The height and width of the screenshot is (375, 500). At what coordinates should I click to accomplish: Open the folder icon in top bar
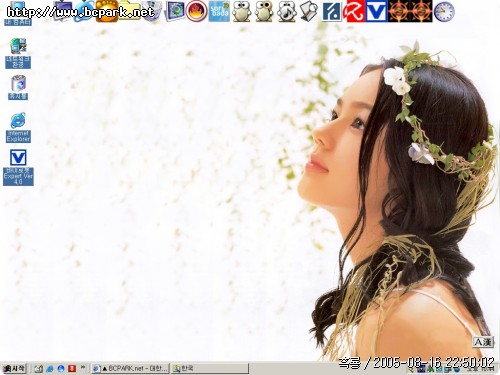click(x=129, y=11)
